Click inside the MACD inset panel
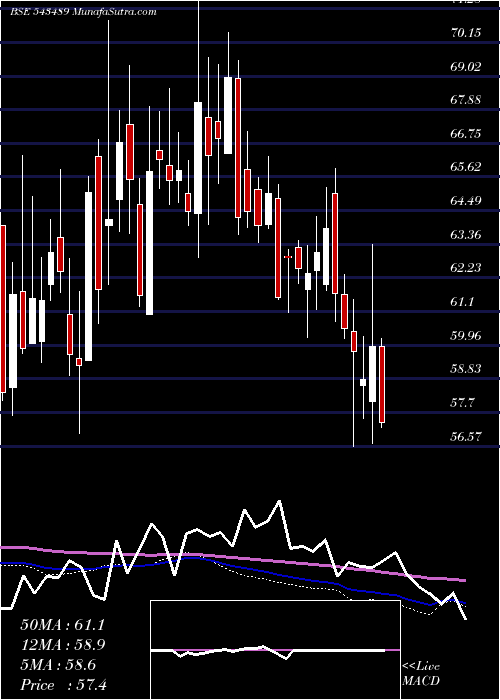The width and height of the screenshot is (500, 700). pyautogui.click(x=275, y=650)
